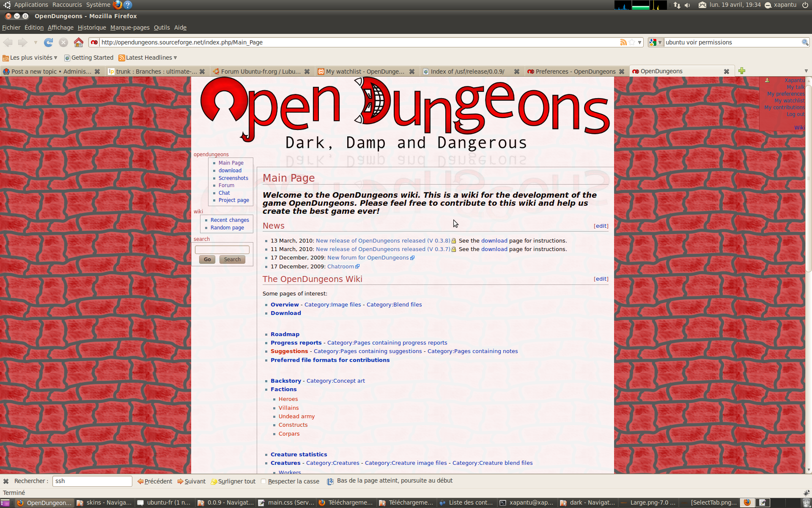812x508 pixels.
Task: Click the Reload page icon
Action: pos(48,42)
